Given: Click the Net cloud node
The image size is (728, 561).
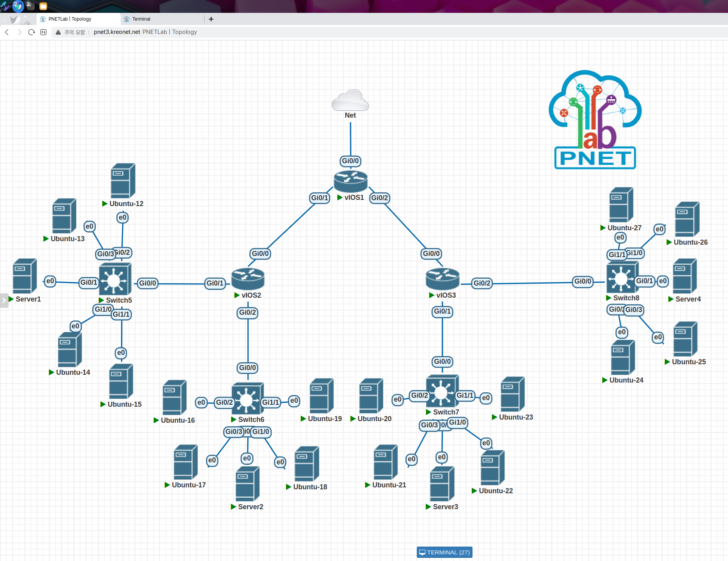Looking at the screenshot, I should coord(350,100).
